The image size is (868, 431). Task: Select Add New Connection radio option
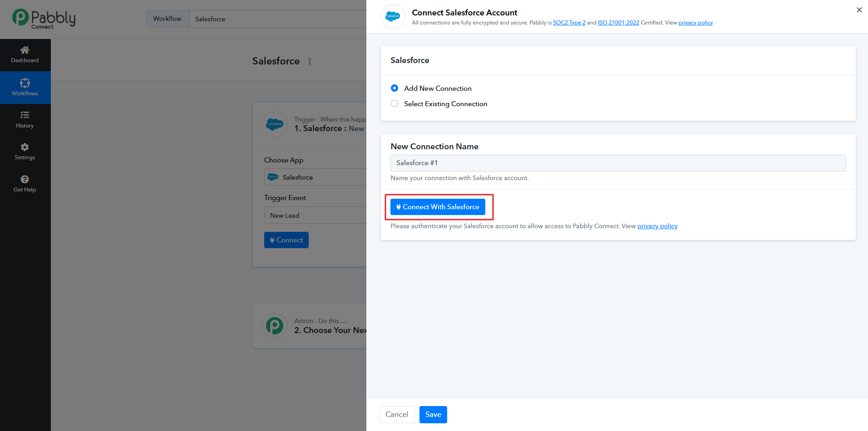(395, 88)
